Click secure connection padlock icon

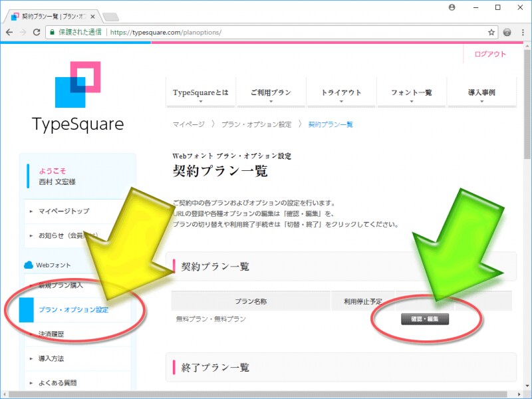[52, 32]
